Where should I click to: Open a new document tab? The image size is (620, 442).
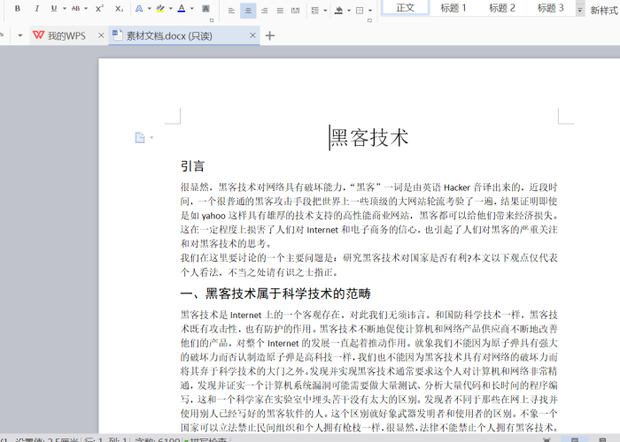click(x=270, y=36)
